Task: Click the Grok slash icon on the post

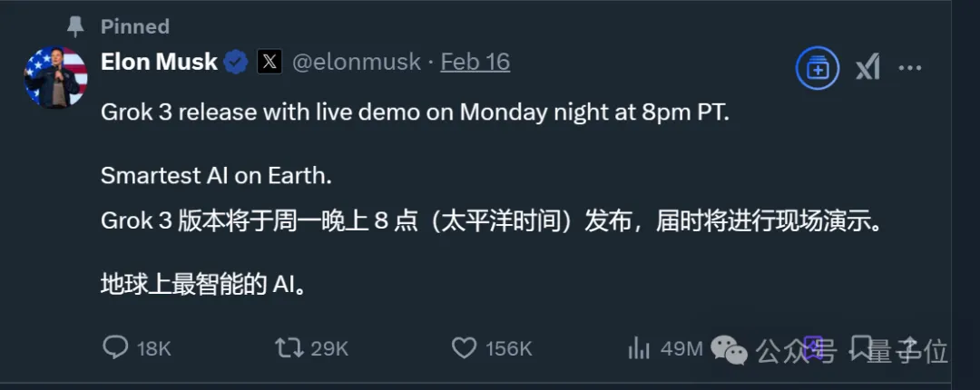Action: (867, 67)
